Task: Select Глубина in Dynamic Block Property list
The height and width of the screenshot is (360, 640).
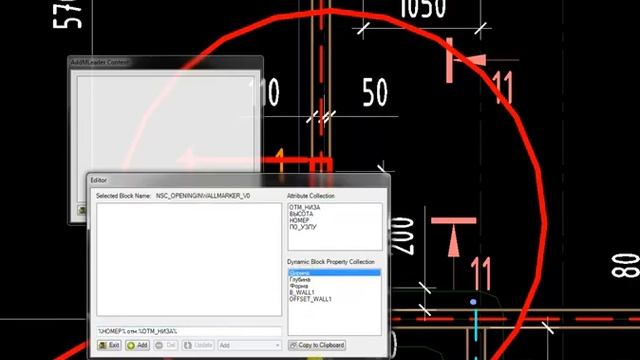Action: click(x=300, y=280)
